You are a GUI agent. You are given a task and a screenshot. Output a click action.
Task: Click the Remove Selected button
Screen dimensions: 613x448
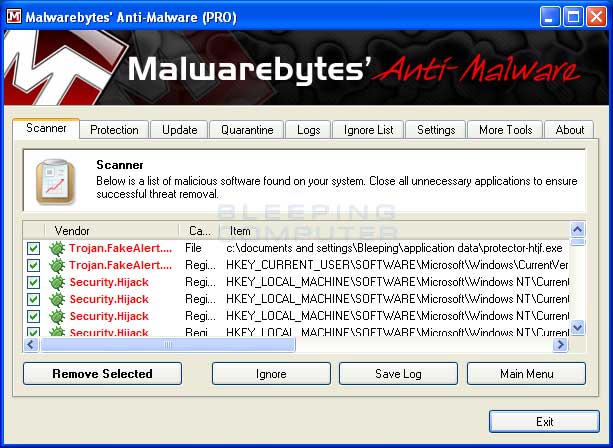tap(102, 374)
